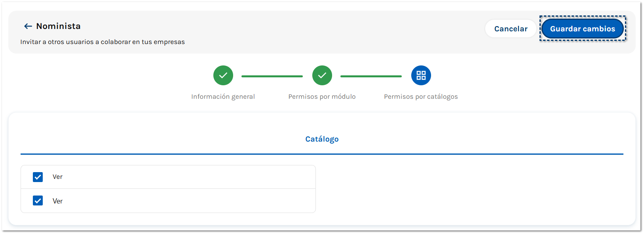Save with the Guardar cambios button
The height and width of the screenshot is (234, 644).
point(582,29)
